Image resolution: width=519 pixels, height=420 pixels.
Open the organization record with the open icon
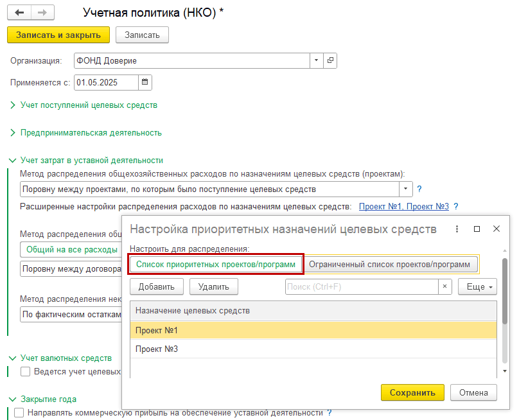tap(331, 60)
